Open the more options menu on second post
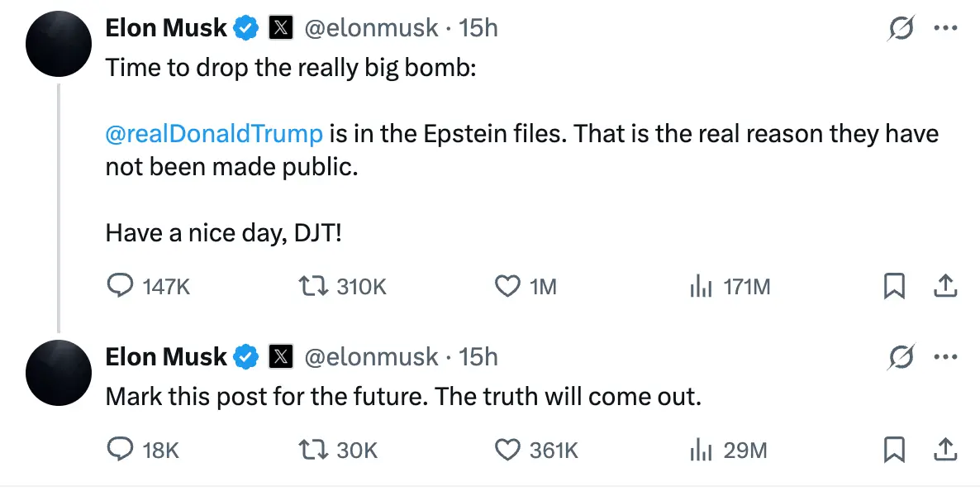This screenshot has width=980, height=496. [945, 356]
